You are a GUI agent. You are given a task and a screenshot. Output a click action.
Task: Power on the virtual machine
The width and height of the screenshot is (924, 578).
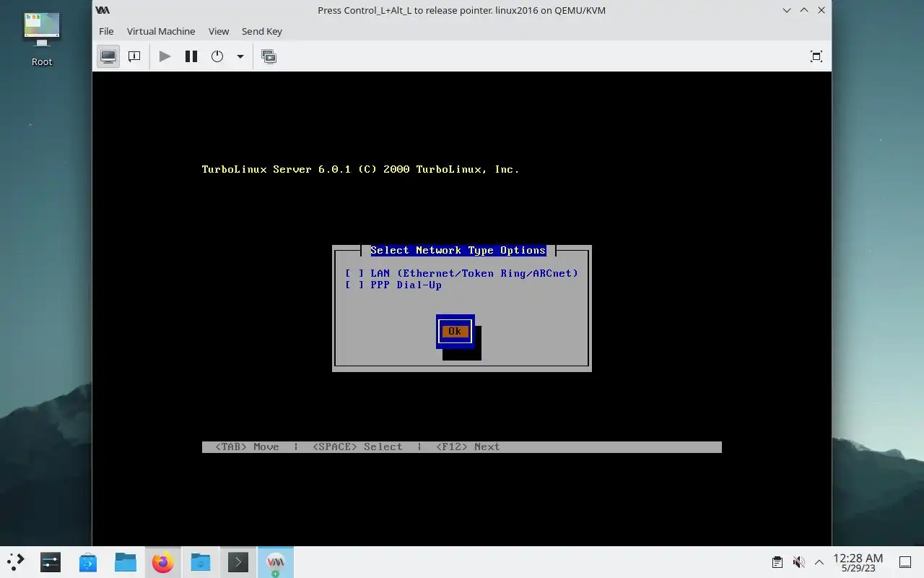(x=165, y=56)
